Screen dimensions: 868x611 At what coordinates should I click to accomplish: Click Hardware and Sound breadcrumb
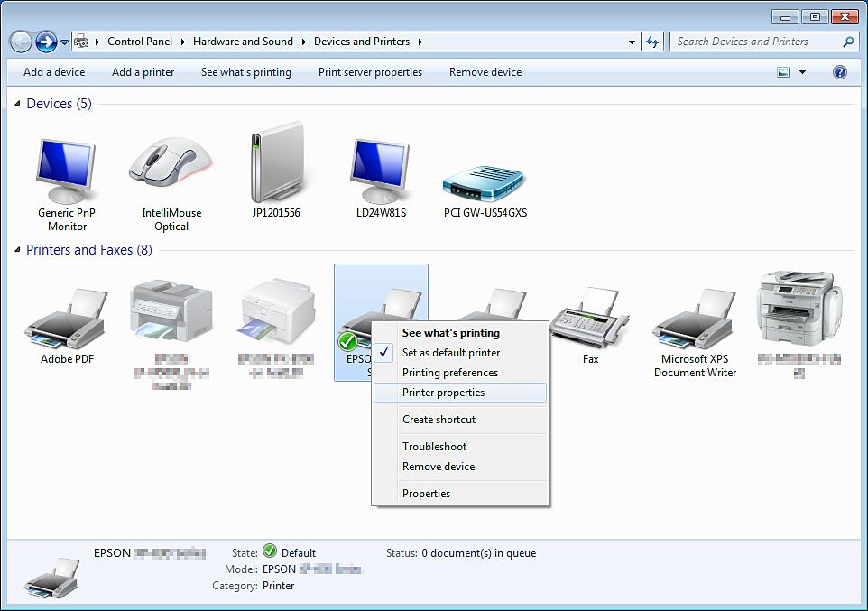click(x=243, y=42)
